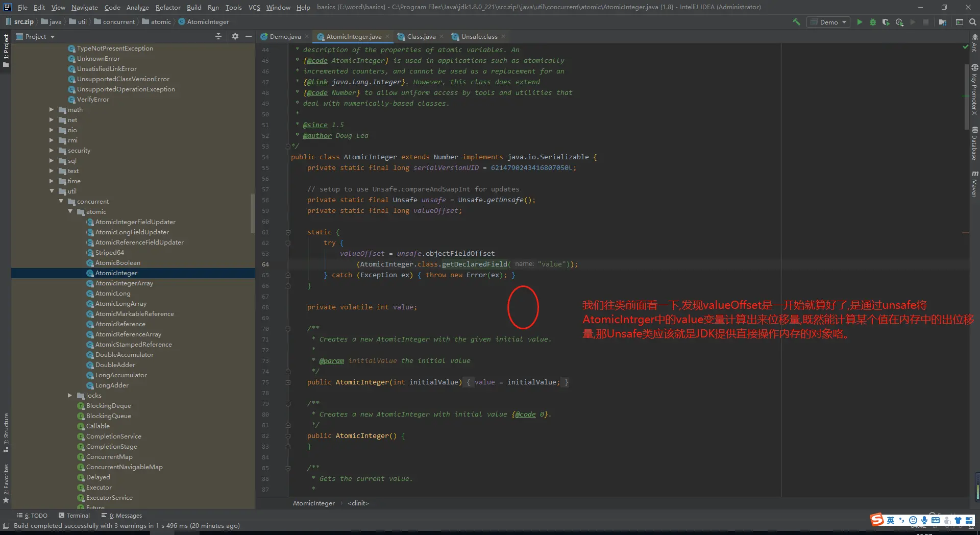Image resolution: width=980 pixels, height=535 pixels.
Task: Open the Demo run configuration dropdown
Action: click(x=829, y=22)
